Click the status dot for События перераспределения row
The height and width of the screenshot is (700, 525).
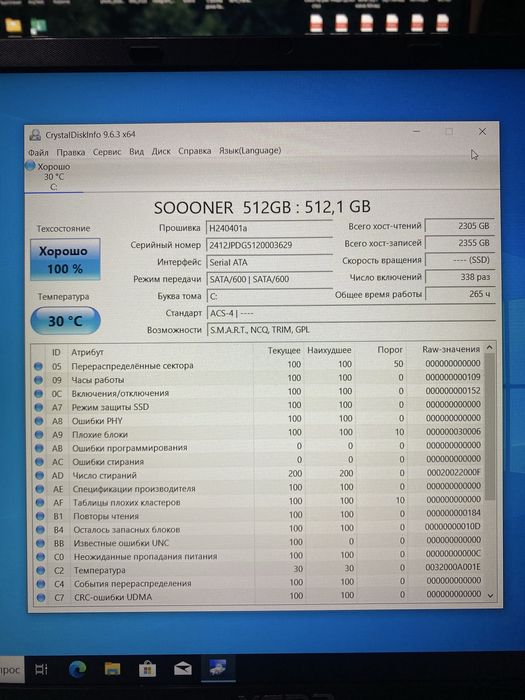(x=41, y=584)
